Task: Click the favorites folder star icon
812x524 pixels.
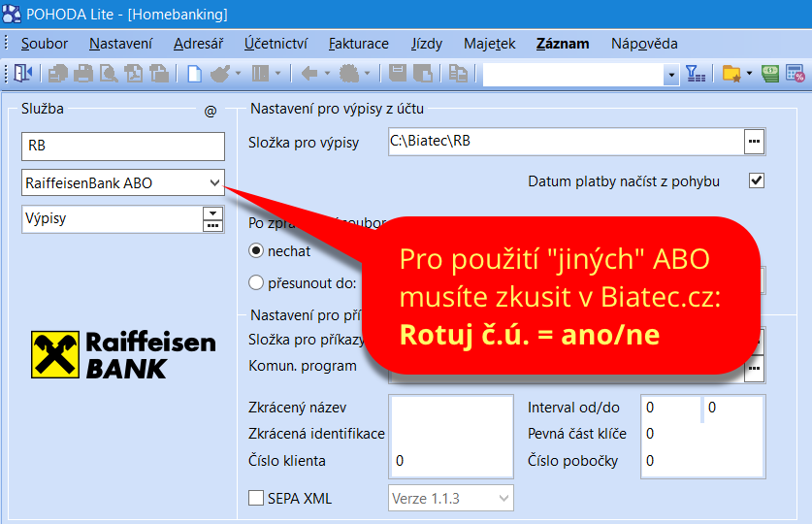Action: [731, 74]
